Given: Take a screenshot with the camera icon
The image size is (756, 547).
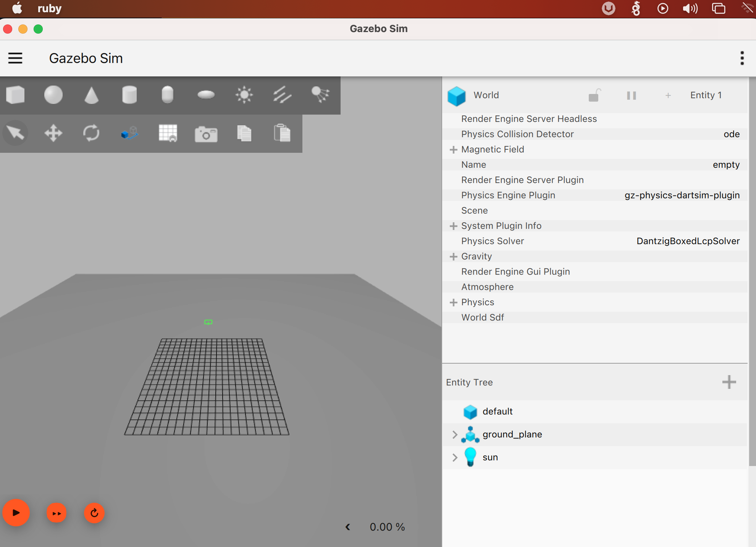Looking at the screenshot, I should coord(206,134).
